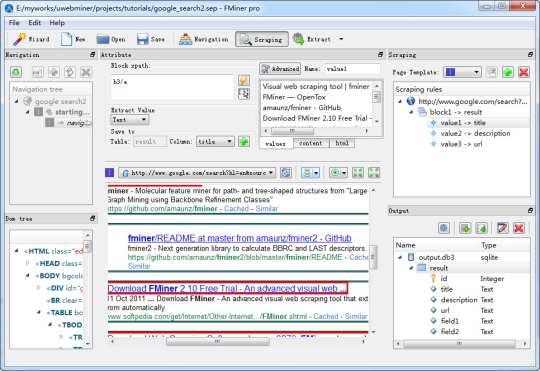Click the edit pencil icon in Output panel
This screenshot has width=540, height=371.
(502, 228)
